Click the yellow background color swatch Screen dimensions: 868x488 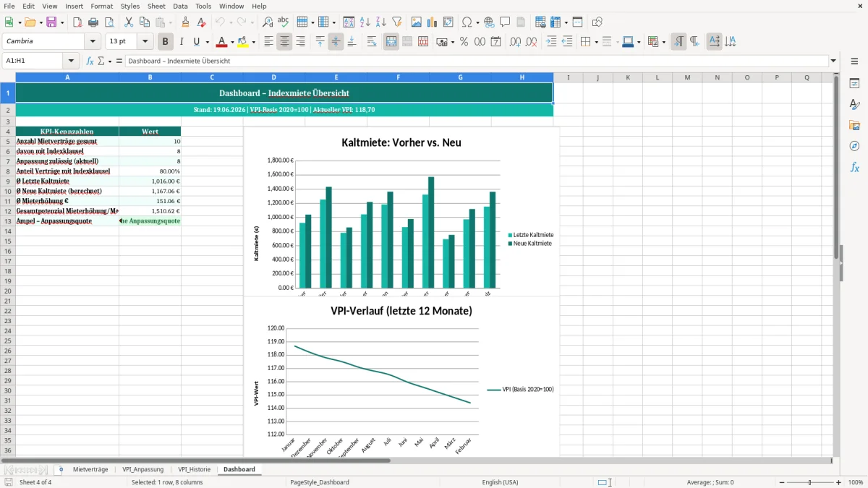243,42
